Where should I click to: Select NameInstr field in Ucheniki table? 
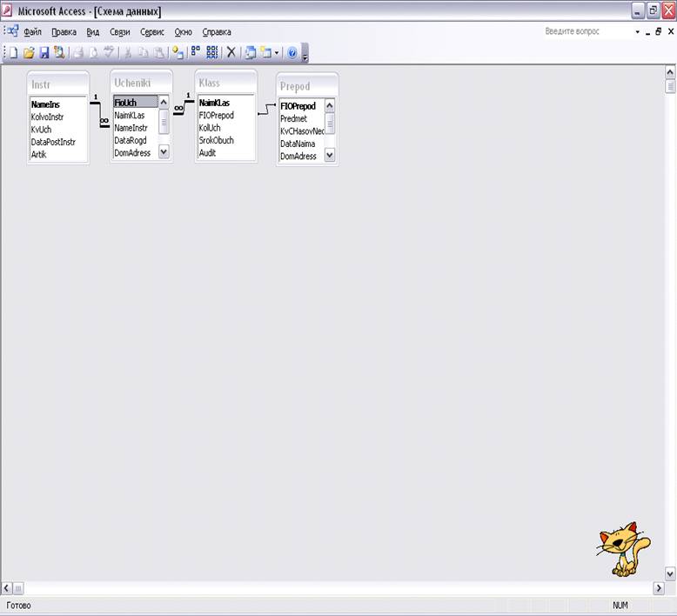click(131, 128)
